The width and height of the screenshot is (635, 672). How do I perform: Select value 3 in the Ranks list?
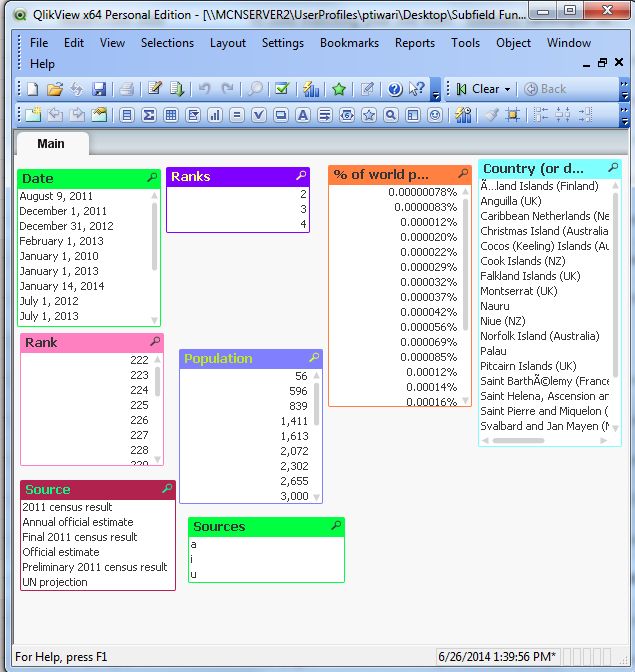(x=237, y=209)
